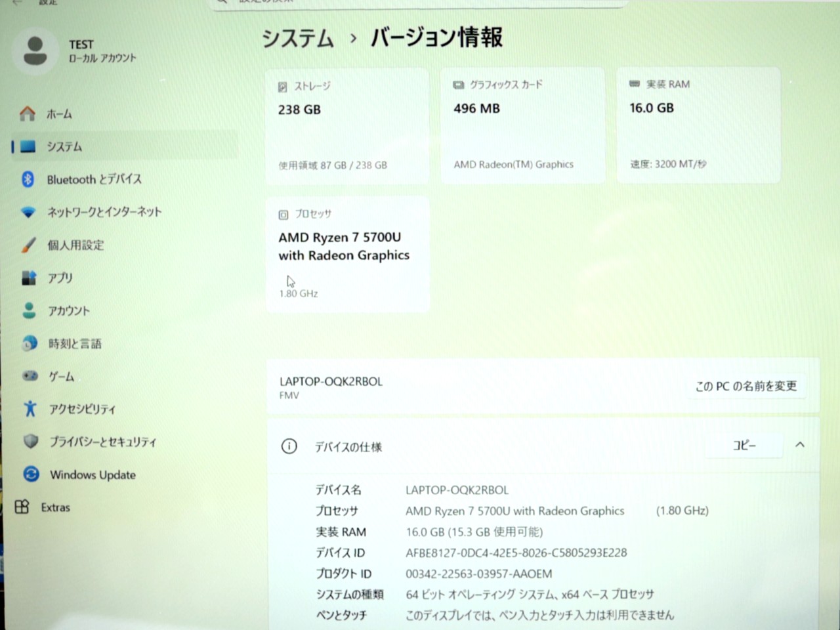The image size is (840, 630).
Task: Click the Home house icon in sidebar
Action: [x=28, y=114]
